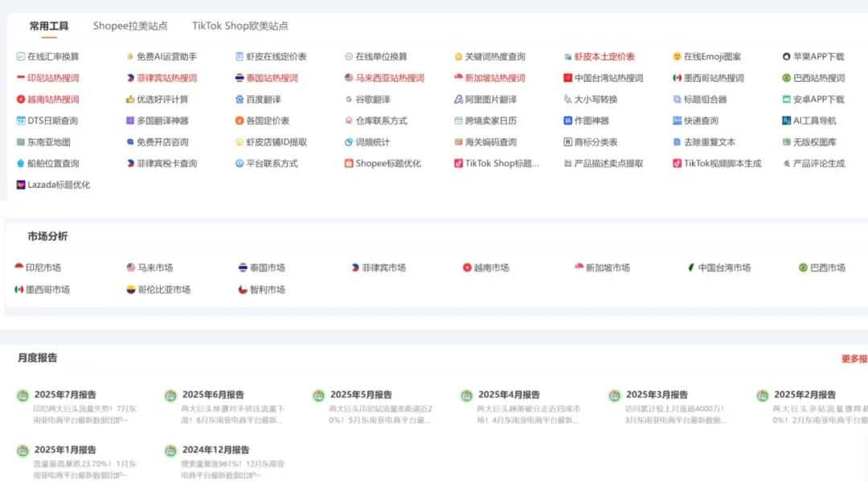Open 菲律宾市场 analysis link

pos(383,268)
